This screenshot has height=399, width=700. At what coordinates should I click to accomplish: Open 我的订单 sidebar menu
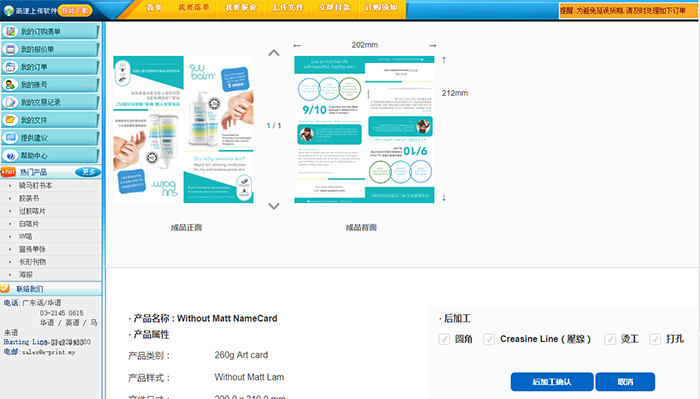[x=50, y=67]
